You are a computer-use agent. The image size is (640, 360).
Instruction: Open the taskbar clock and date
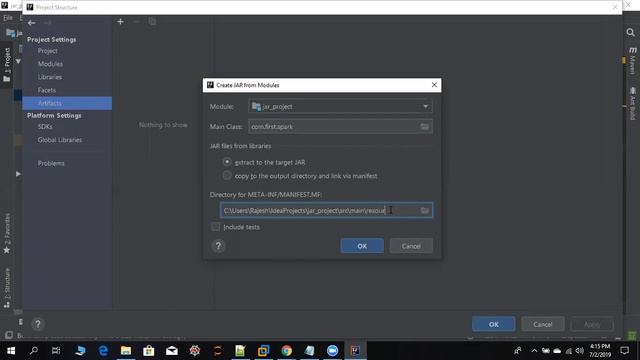[600, 351]
